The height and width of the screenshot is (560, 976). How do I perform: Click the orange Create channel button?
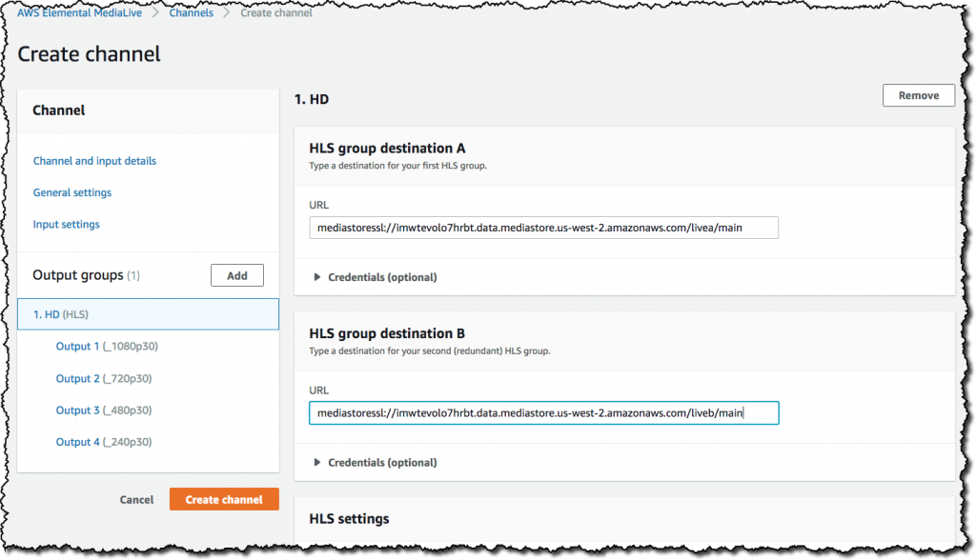click(x=224, y=498)
